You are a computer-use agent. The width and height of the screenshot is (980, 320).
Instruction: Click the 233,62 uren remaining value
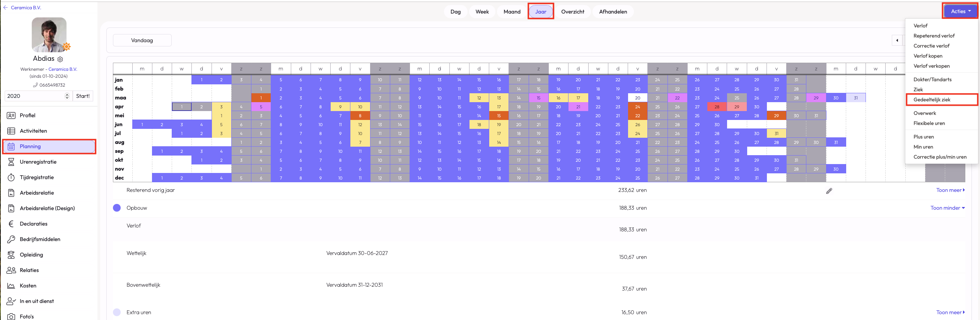coord(632,190)
